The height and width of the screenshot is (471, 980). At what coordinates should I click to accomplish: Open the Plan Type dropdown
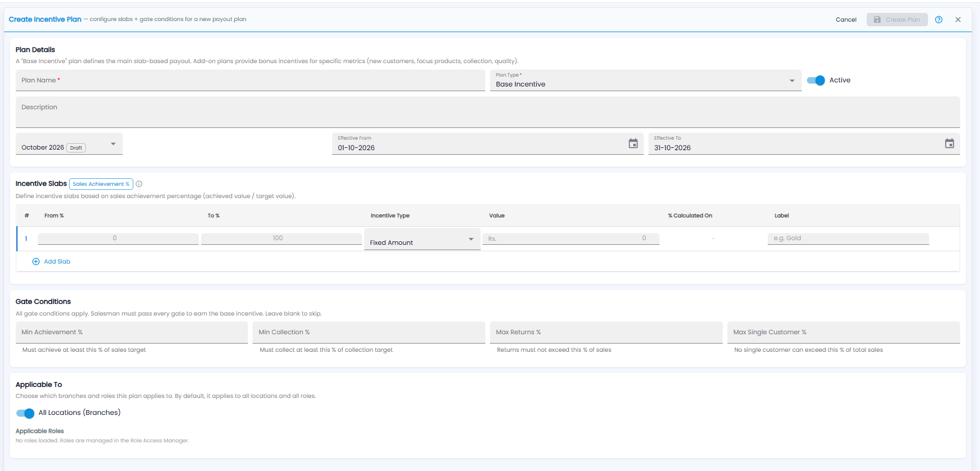click(x=646, y=81)
